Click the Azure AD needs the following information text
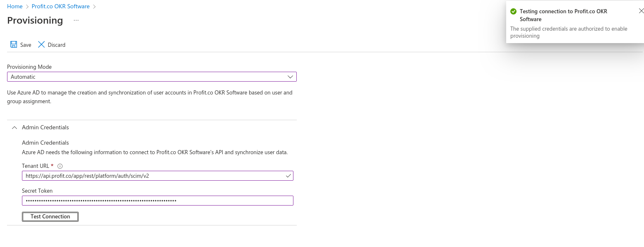Viewport: 644px width, 247px height. coord(155,152)
